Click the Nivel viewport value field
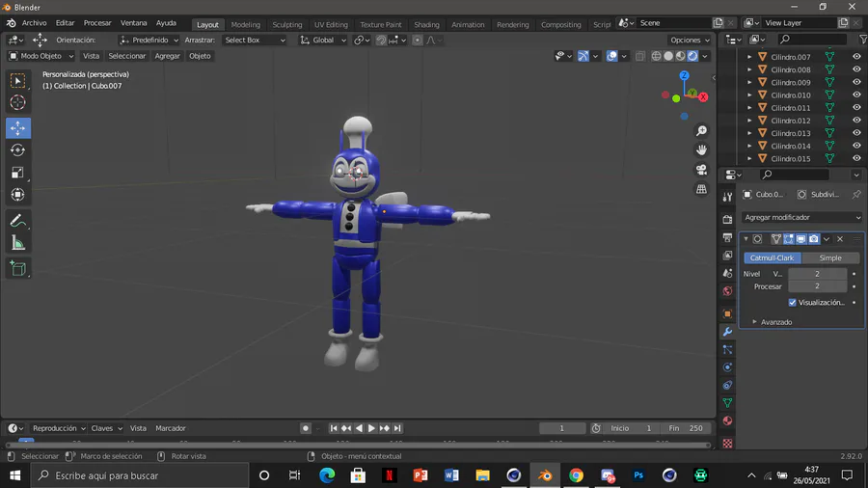 [817, 274]
